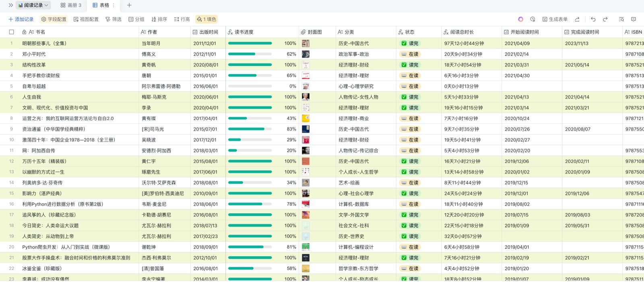Open the find records search icon
644x282 pixels.
point(621,19)
